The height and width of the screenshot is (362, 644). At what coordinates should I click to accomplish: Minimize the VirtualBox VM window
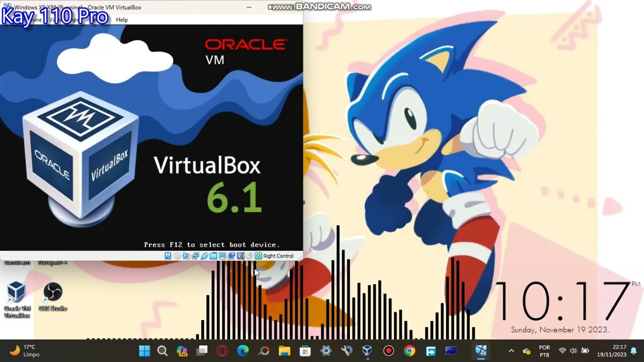(249, 8)
